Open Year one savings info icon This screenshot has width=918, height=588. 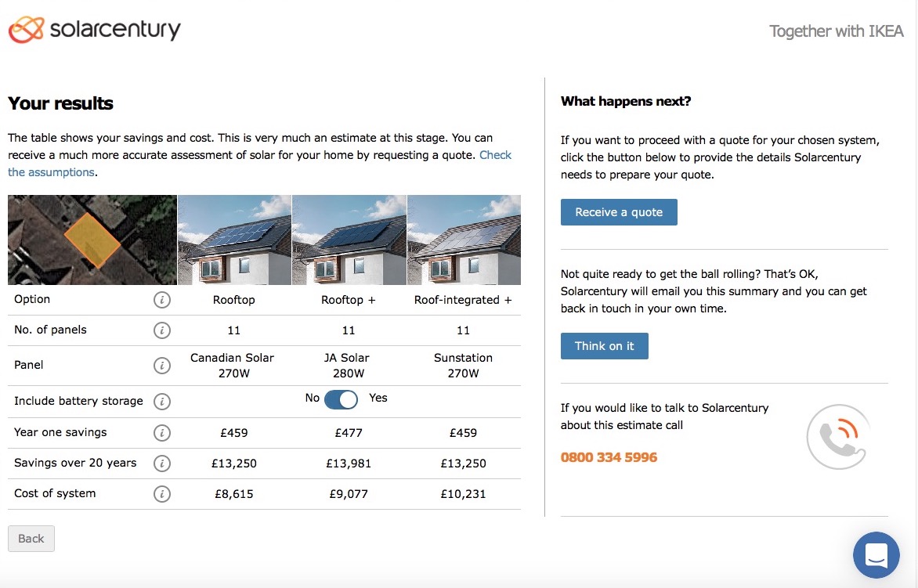tap(162, 433)
